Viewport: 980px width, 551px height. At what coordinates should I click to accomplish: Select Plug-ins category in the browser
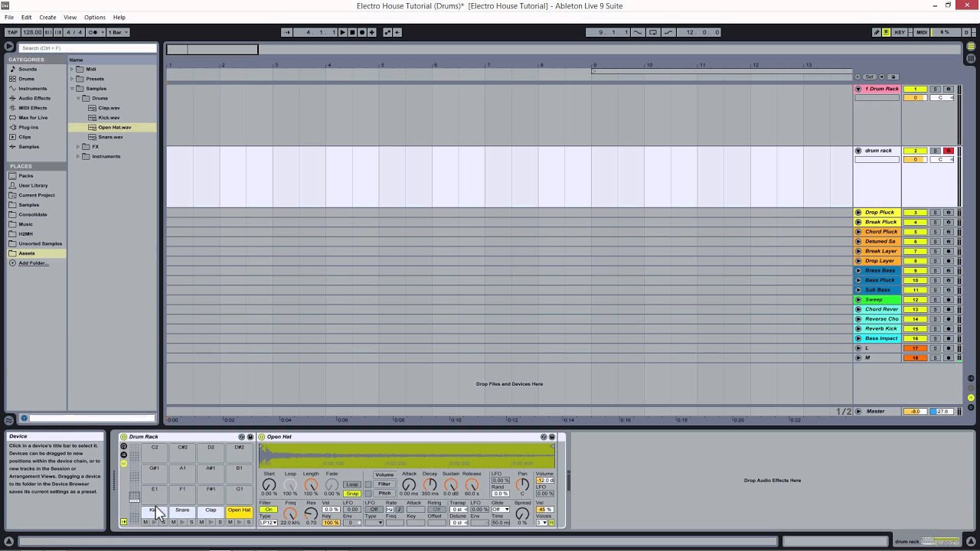click(x=28, y=127)
